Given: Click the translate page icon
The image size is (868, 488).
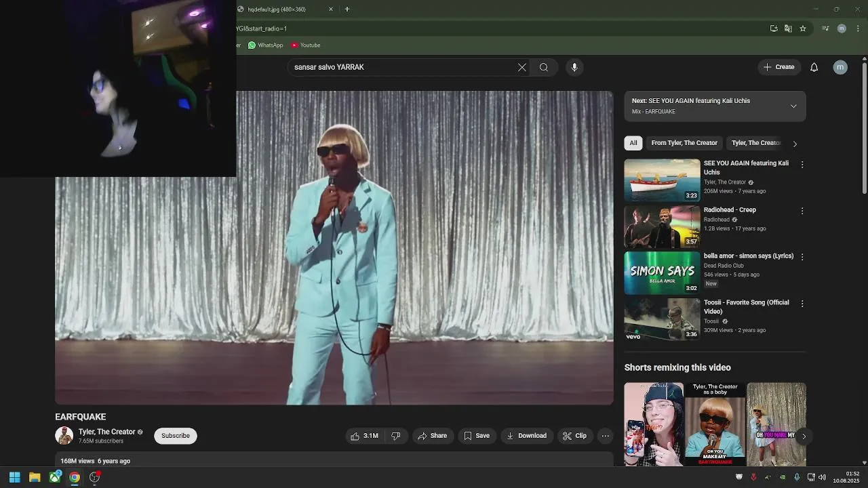Looking at the screenshot, I should (788, 28).
